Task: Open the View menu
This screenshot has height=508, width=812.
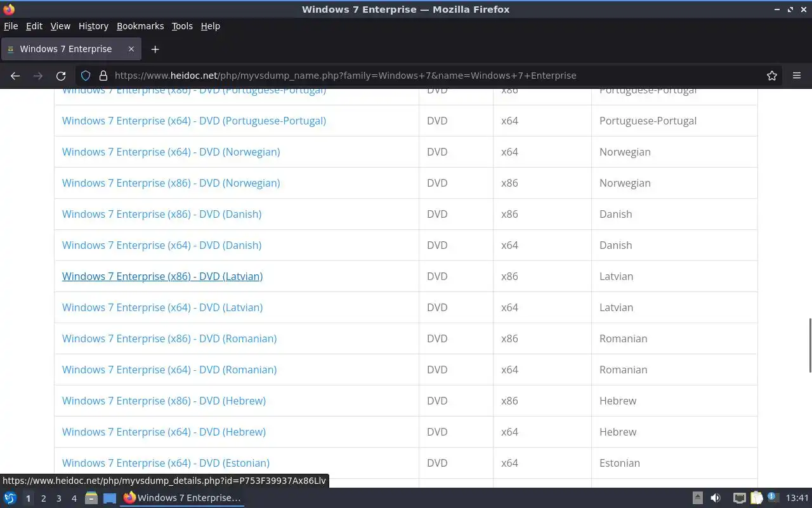Action: click(x=60, y=26)
